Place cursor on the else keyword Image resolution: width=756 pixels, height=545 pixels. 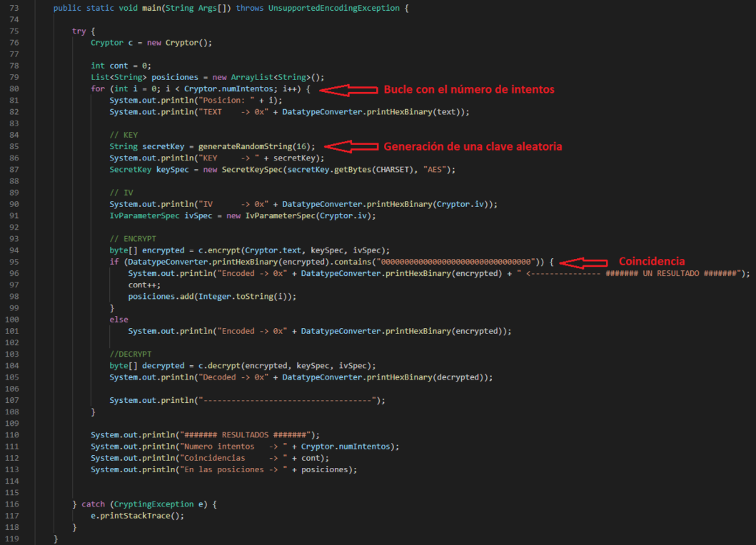point(119,320)
